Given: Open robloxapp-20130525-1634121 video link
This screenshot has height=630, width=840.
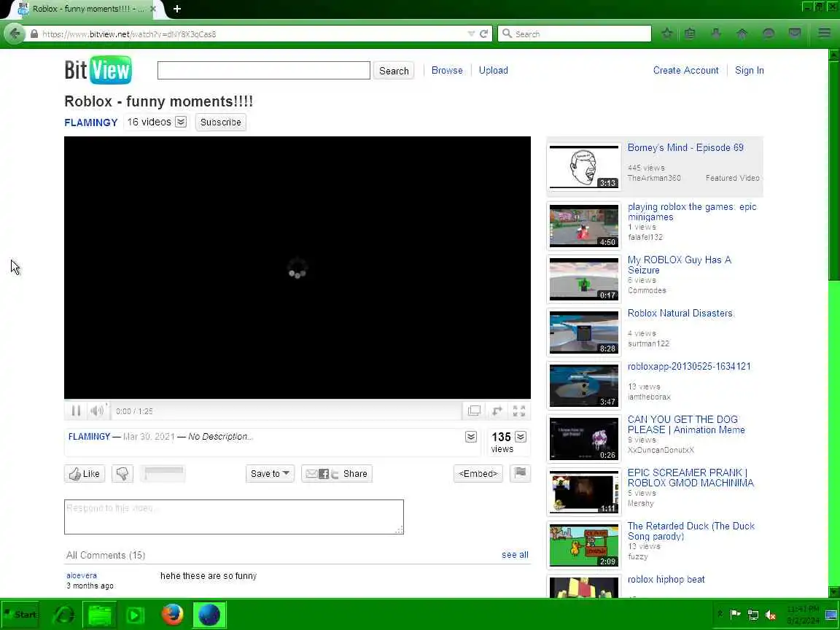Looking at the screenshot, I should click(689, 367).
